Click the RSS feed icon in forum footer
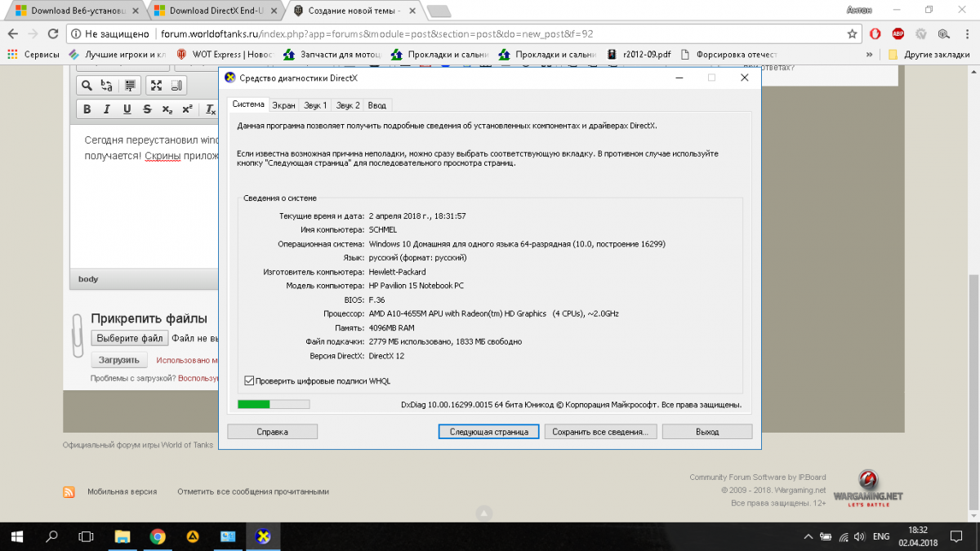Viewport: 980px width, 551px height. (69, 491)
